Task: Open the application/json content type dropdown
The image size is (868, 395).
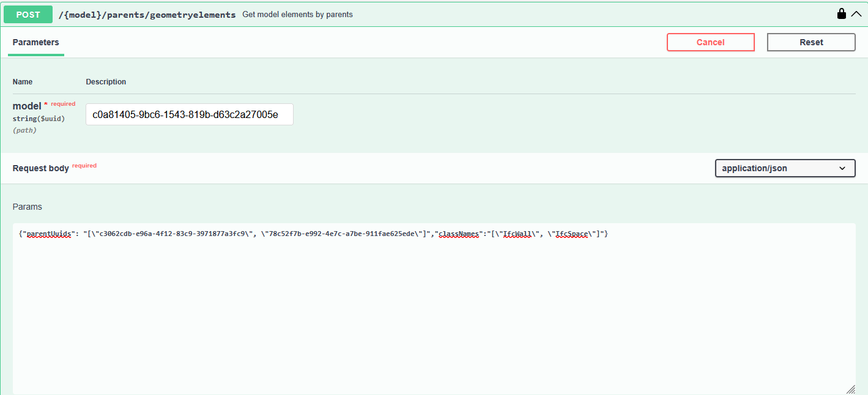Action: (785, 168)
